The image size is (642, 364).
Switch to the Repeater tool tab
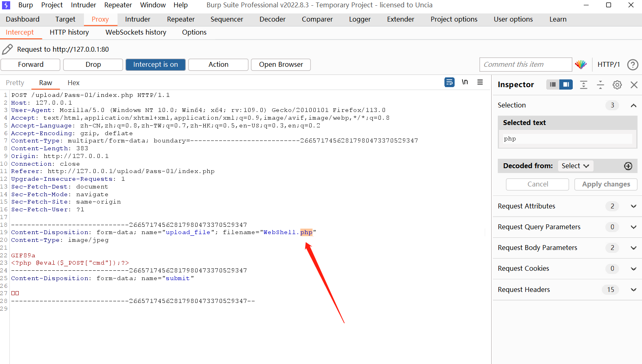click(x=181, y=19)
